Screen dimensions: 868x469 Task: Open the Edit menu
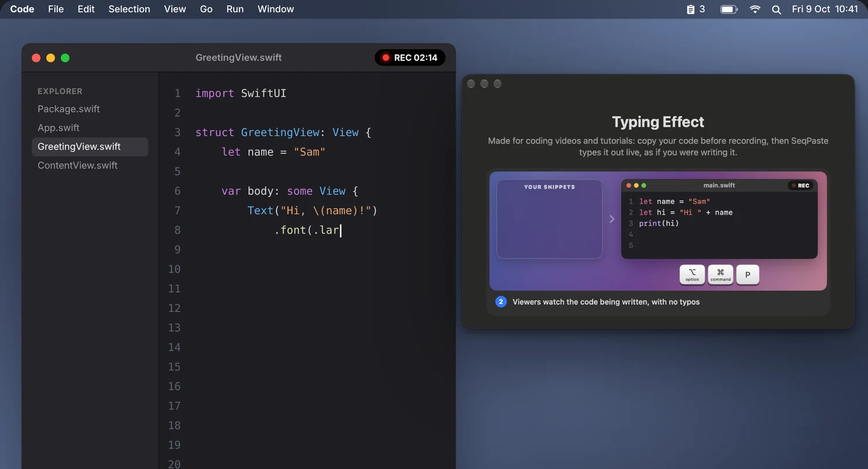click(86, 9)
